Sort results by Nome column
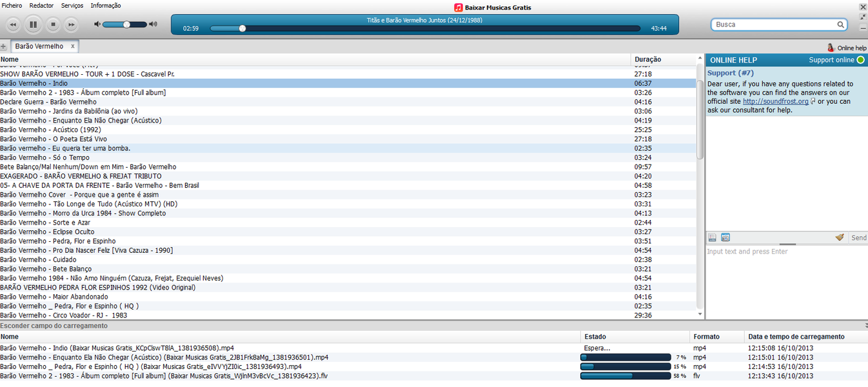 (x=315, y=59)
